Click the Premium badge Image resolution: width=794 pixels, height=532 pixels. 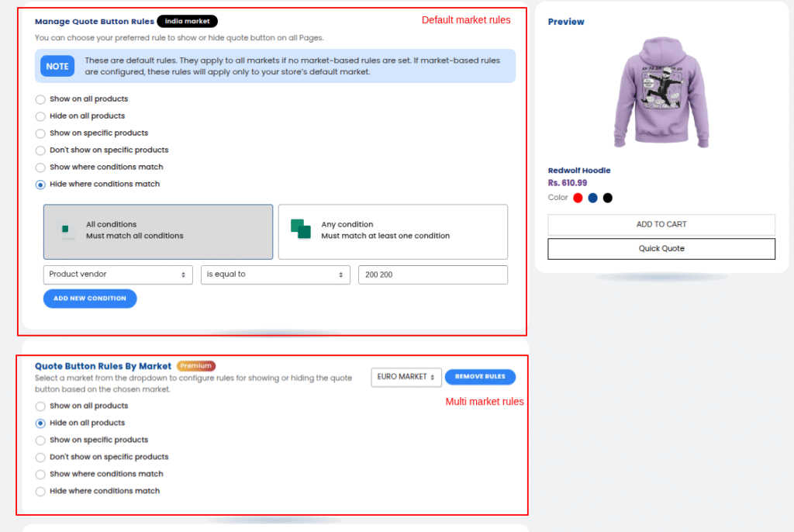195,366
